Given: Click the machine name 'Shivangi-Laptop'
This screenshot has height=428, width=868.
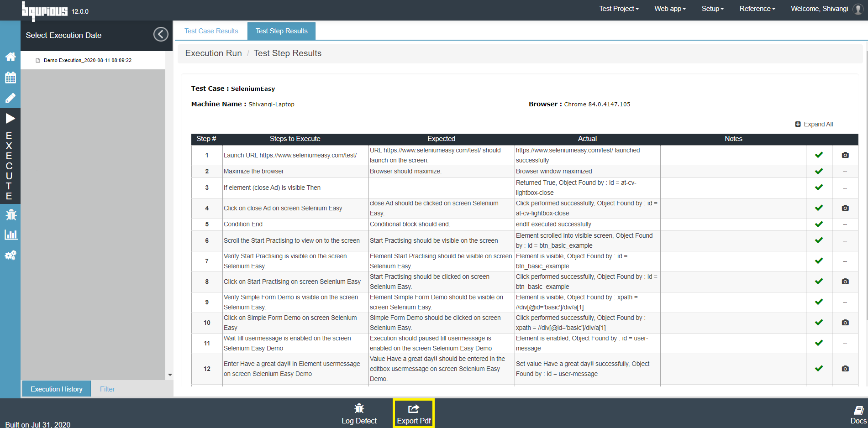Looking at the screenshot, I should click(271, 104).
